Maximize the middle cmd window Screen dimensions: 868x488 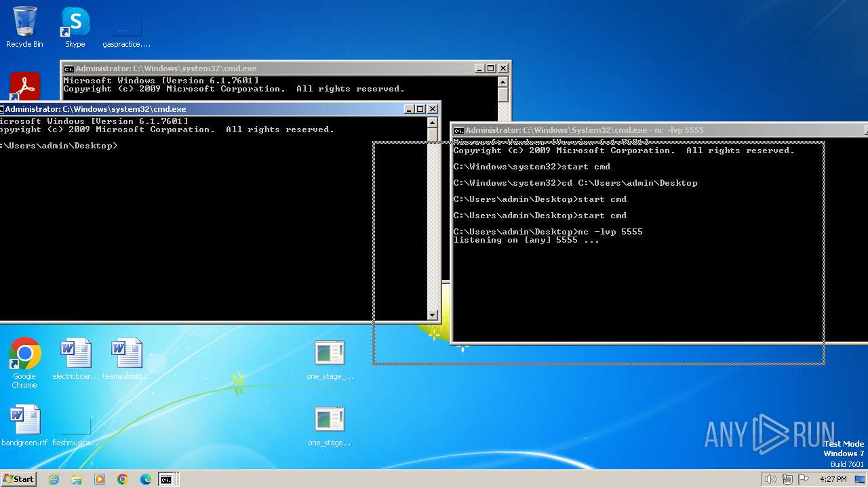[420, 109]
